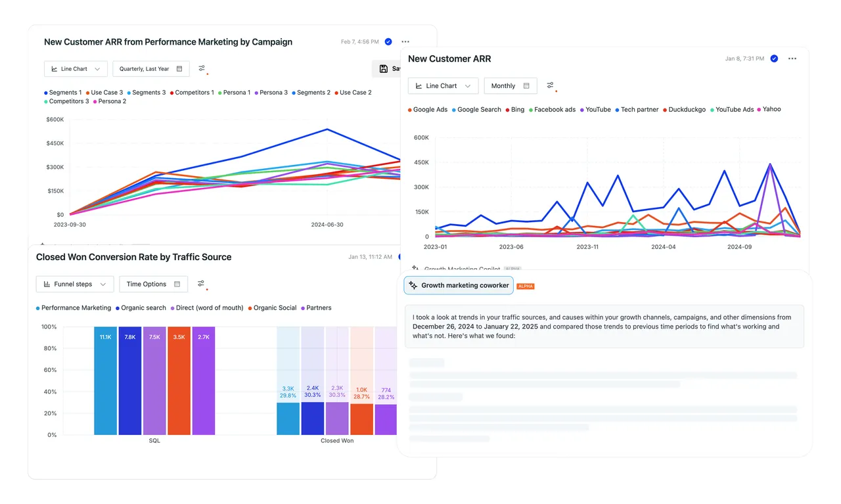
Task: Click verified checkmark badge on New Customer ARR card
Action: [774, 58]
